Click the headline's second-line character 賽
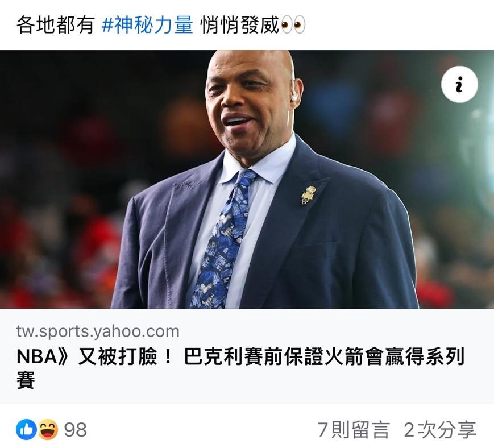Viewport: 494px width, 448px height. (x=26, y=380)
